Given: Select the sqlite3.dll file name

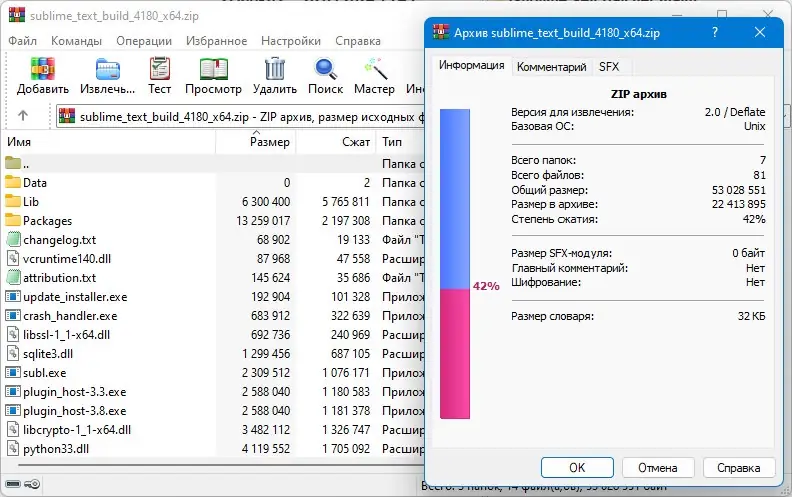Looking at the screenshot, I should point(48,354).
